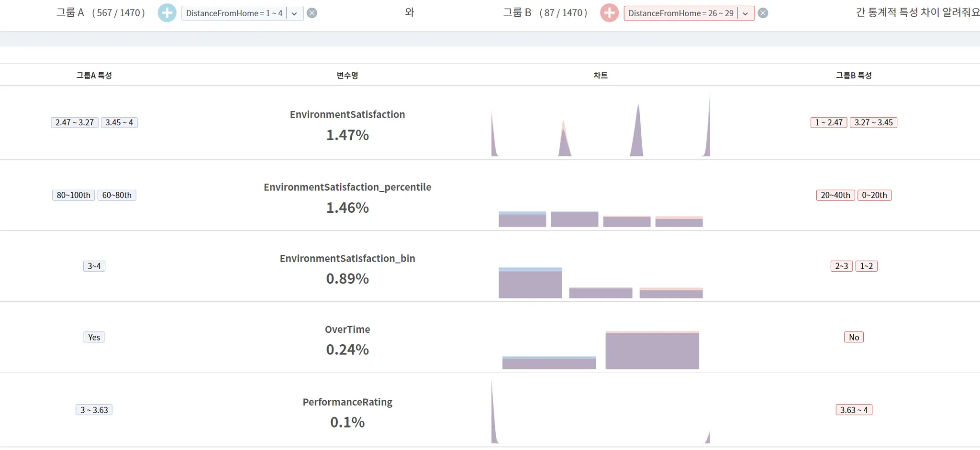Click the PerformanceRating variable name
This screenshot has width=980, height=450.
[x=347, y=402]
